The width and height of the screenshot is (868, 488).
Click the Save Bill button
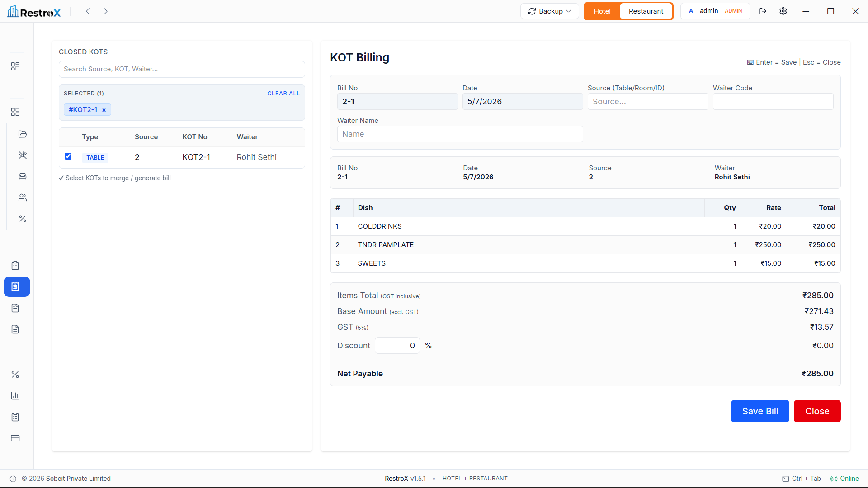760,411
